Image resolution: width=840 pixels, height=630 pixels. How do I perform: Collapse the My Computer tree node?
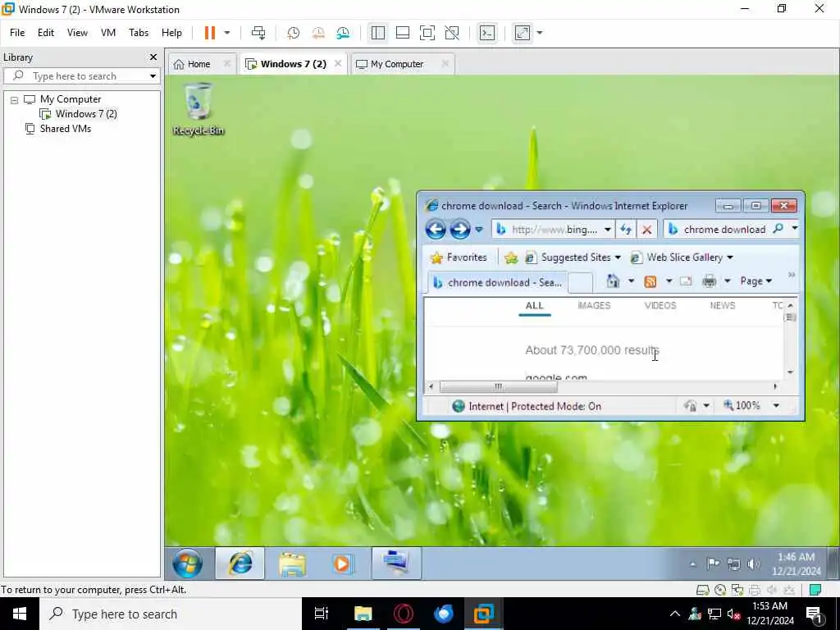[15, 99]
